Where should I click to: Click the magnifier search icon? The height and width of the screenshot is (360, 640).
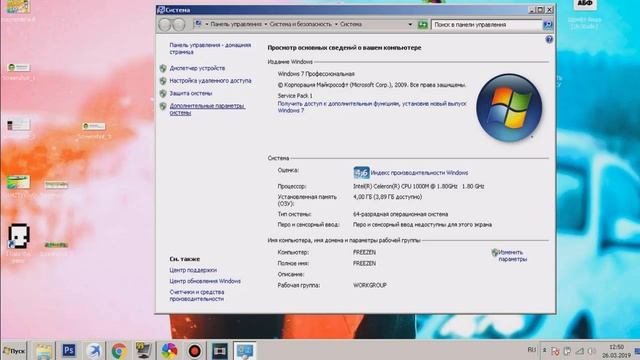coord(548,25)
